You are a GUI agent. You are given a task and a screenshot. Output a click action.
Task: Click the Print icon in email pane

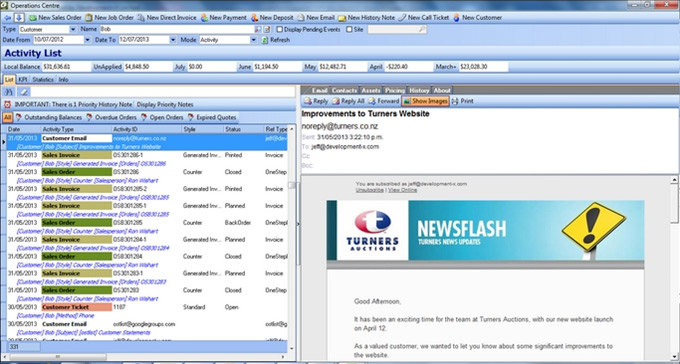pos(455,101)
